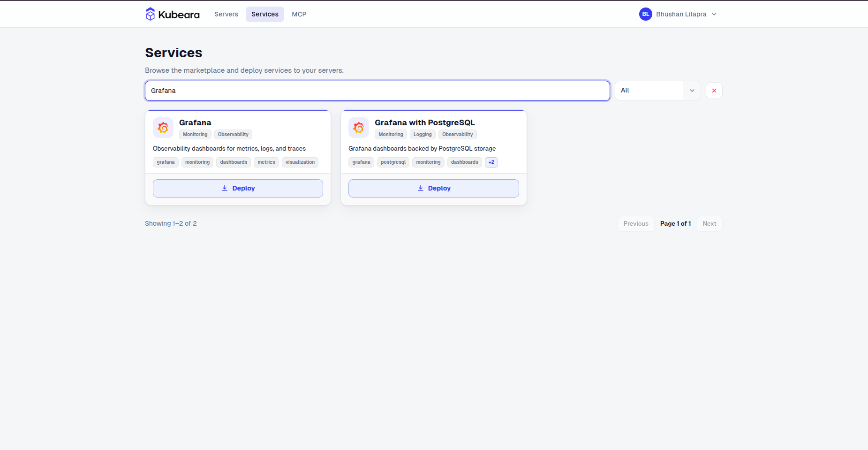The width and height of the screenshot is (868, 450).
Task: Open the Grafana card title
Action: click(195, 122)
